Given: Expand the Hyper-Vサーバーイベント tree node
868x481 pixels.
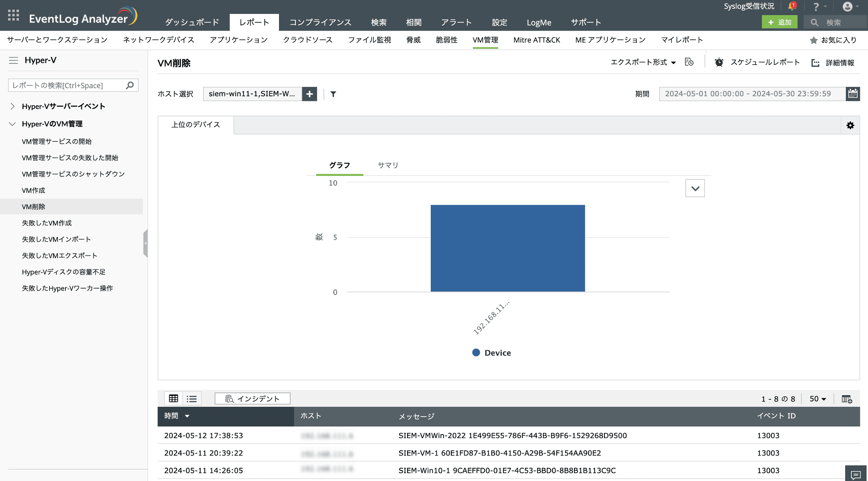Looking at the screenshot, I should (x=12, y=106).
